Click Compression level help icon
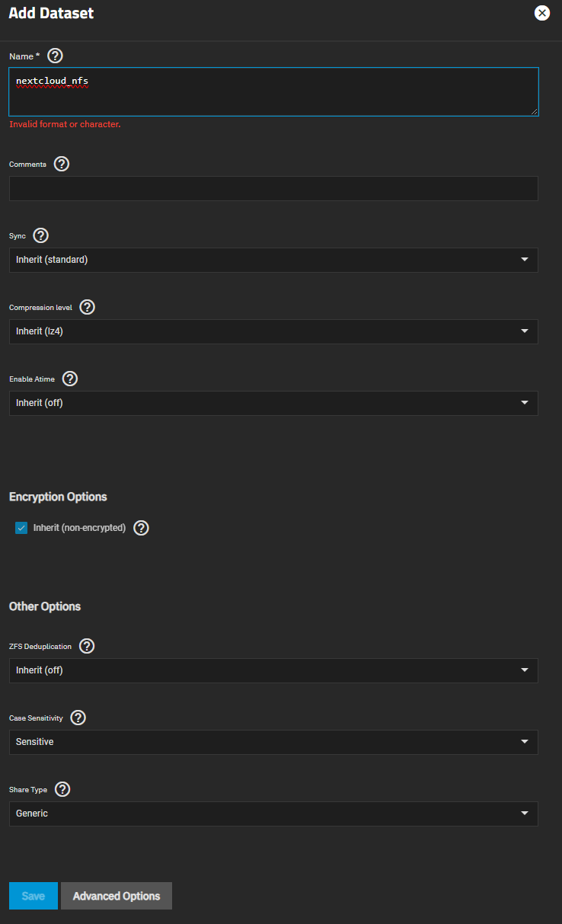Viewport: 562px width, 924px height. pyautogui.click(x=88, y=307)
